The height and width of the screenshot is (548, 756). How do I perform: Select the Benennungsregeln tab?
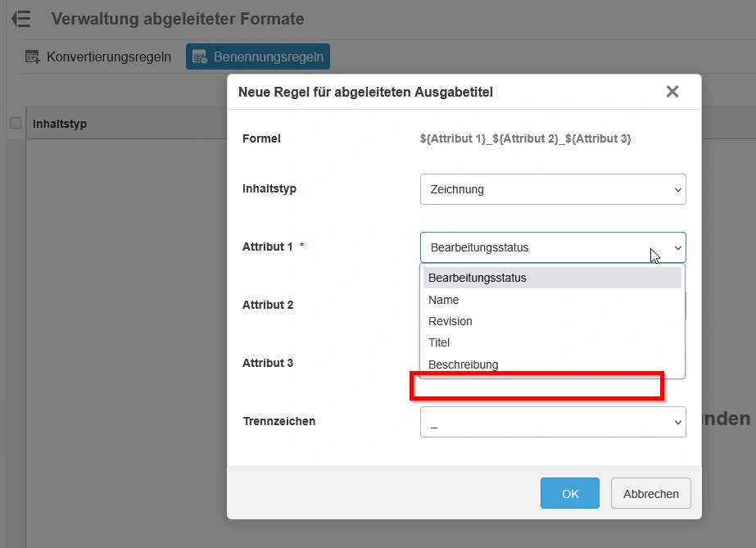tap(268, 57)
